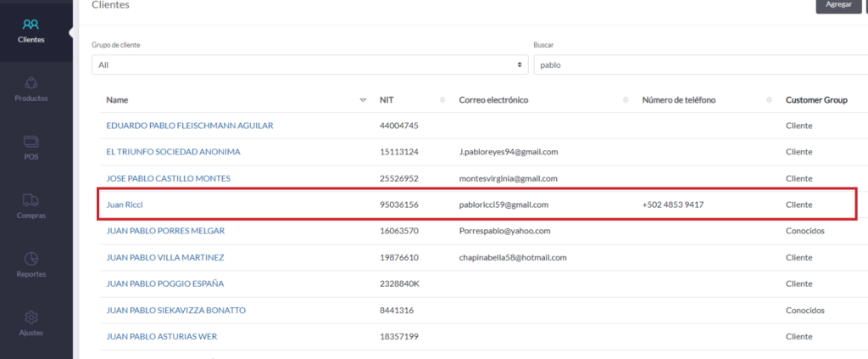Sort by NIT column arrows

(442, 100)
